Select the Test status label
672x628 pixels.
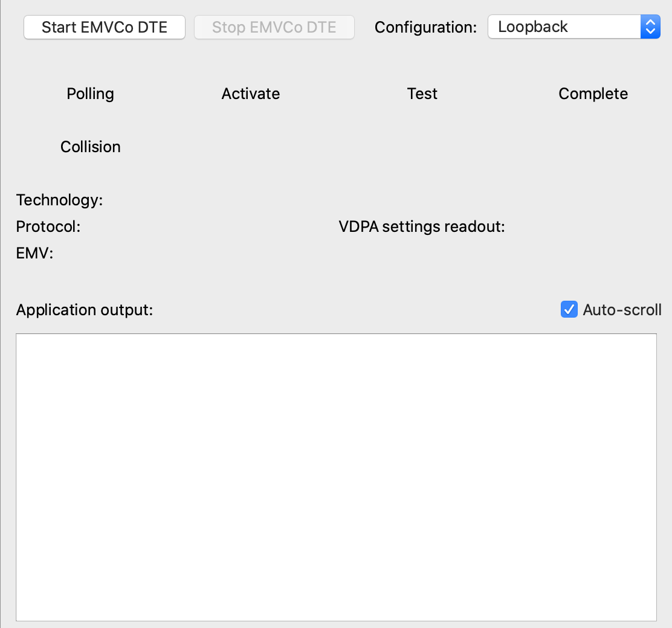pos(422,94)
